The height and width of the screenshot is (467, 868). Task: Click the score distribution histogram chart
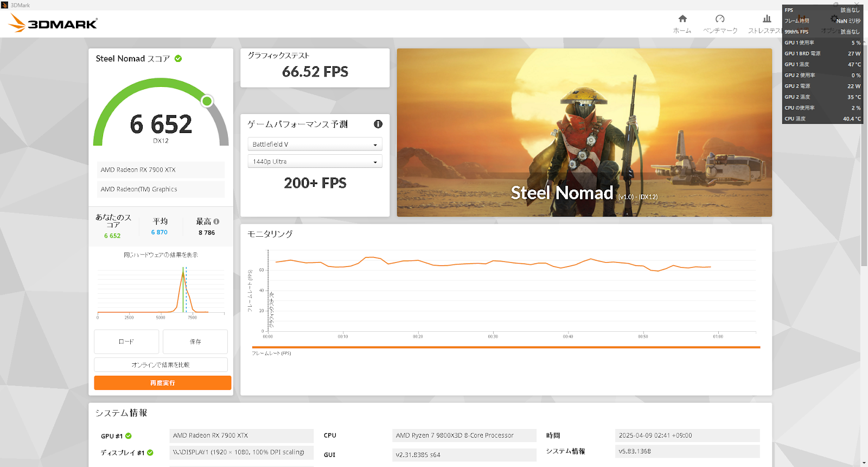(161, 292)
